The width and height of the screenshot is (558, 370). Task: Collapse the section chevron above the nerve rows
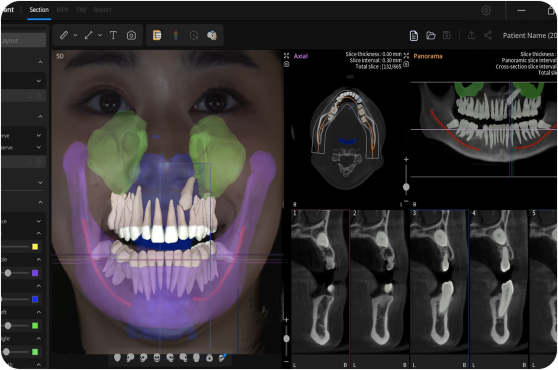(x=40, y=116)
